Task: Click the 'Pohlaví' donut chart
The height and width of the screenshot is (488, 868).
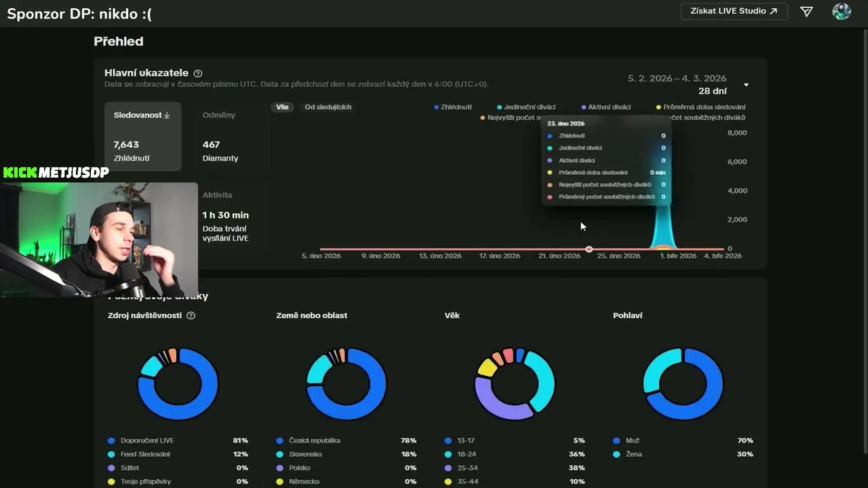Action: (683, 384)
